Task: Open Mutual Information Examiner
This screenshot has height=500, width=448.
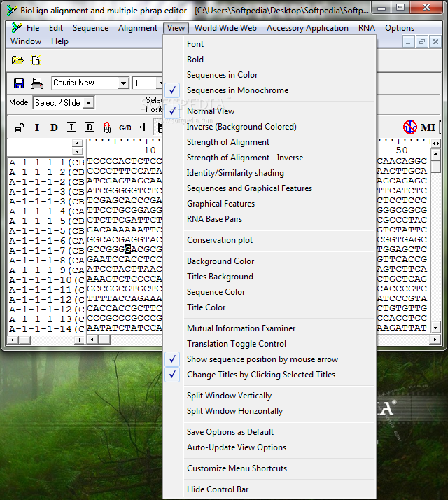Action: tap(241, 328)
